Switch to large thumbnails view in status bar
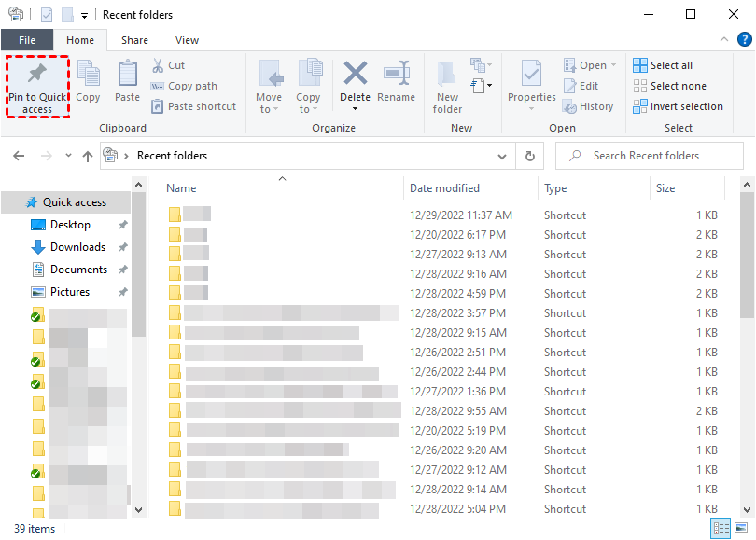The image size is (756, 540). [742, 529]
